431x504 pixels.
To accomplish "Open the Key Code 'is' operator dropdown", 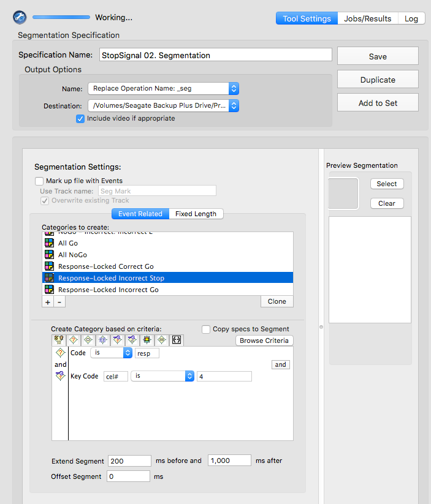I will (x=162, y=376).
